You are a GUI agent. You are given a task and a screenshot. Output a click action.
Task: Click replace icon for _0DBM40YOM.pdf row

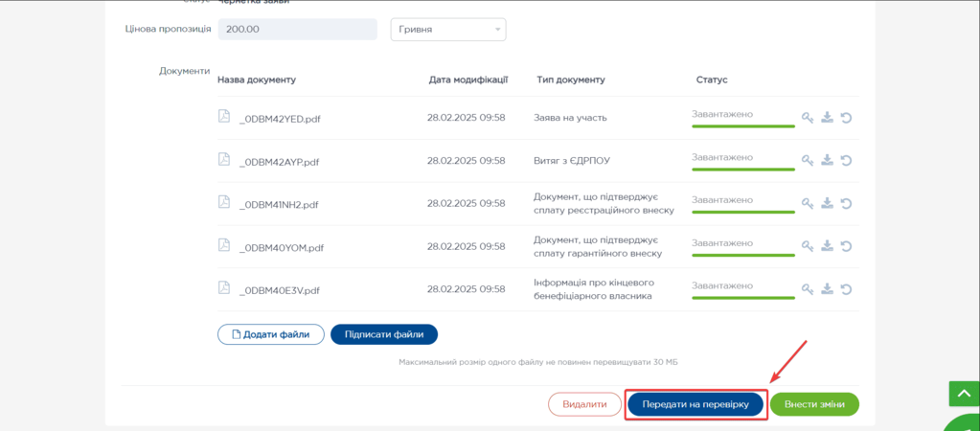coord(846,246)
